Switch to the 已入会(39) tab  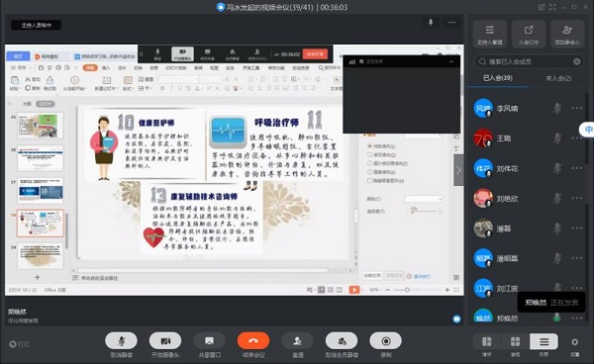point(498,78)
